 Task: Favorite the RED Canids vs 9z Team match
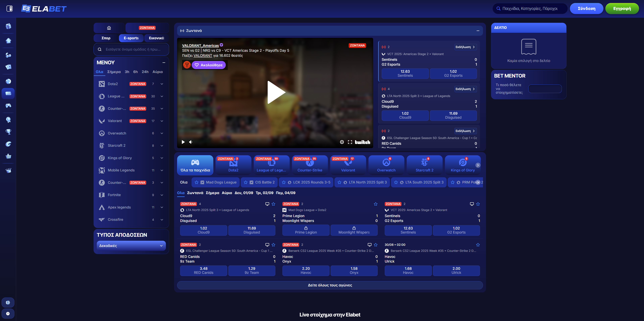click(x=273, y=245)
